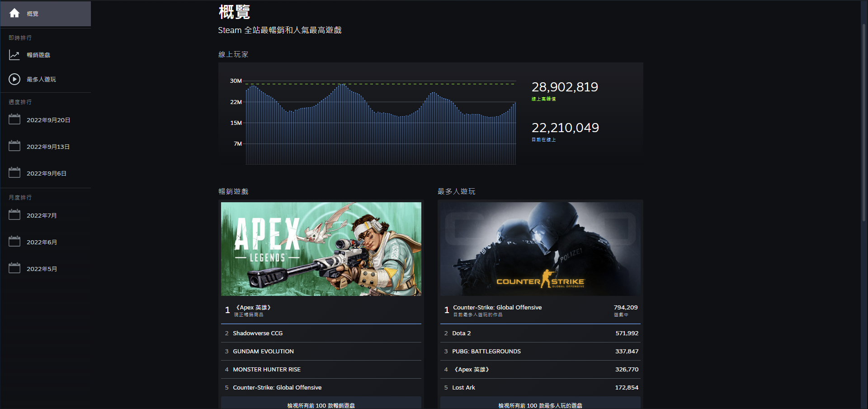Click the 337,847 player count

click(x=627, y=351)
